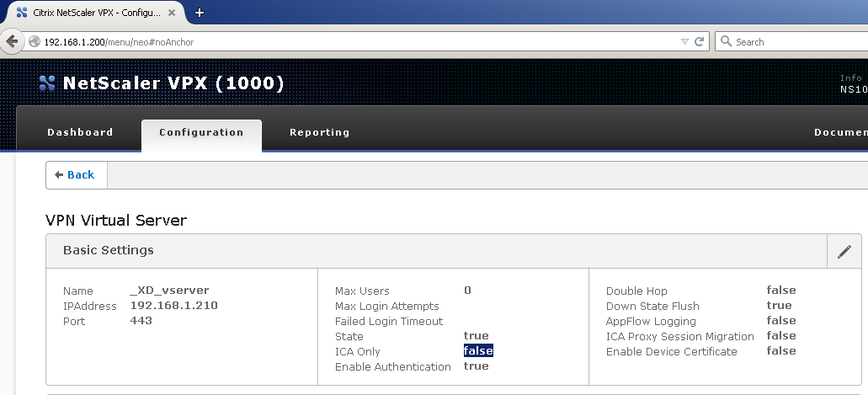
Task: Click the NetScaler VPX (1000) title
Action: (173, 83)
